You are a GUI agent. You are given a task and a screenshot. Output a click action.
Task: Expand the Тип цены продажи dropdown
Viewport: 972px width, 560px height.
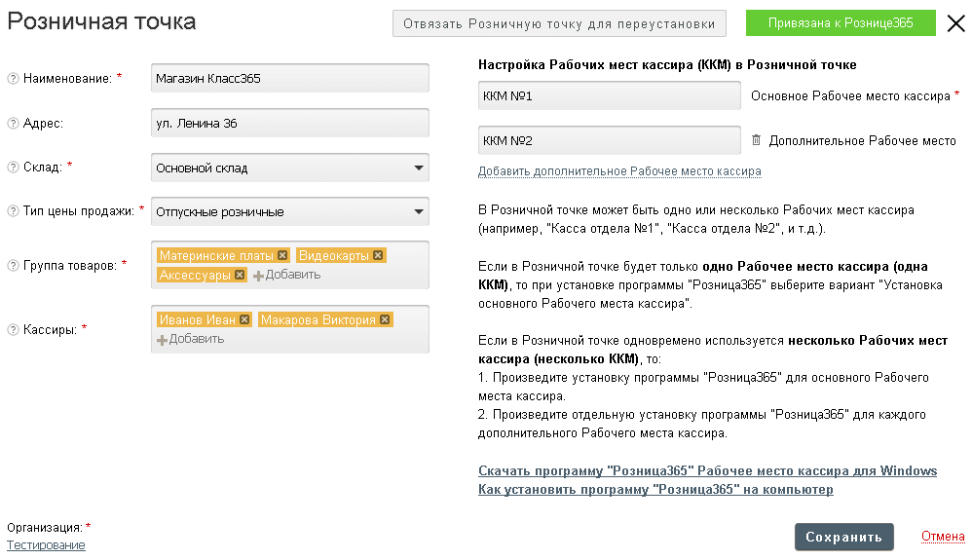(x=419, y=211)
